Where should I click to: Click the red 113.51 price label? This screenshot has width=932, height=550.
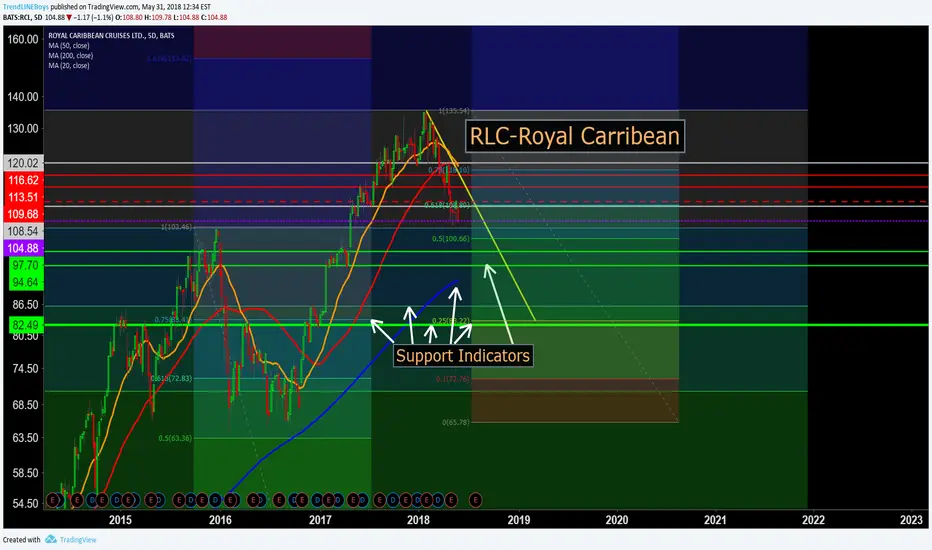coord(23,197)
